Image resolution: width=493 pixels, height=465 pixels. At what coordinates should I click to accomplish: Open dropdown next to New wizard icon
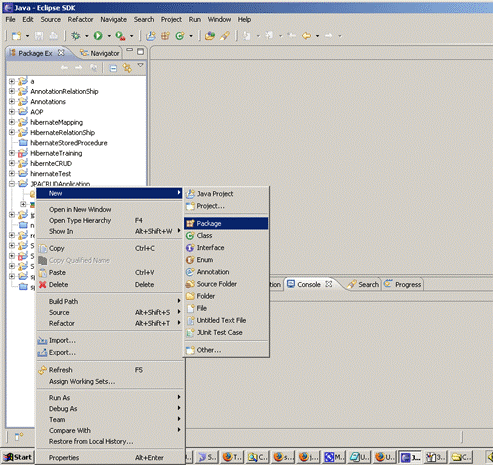coord(27,36)
